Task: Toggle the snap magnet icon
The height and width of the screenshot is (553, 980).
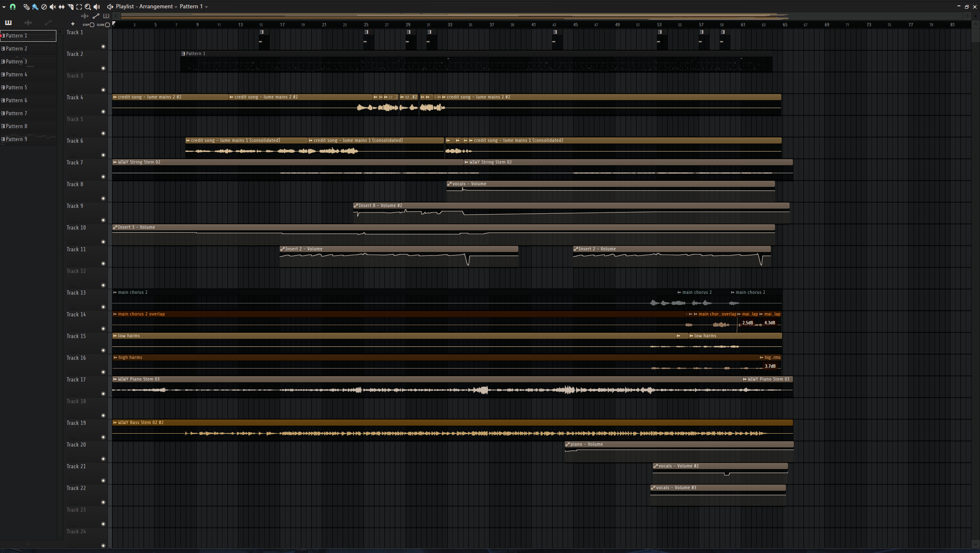Action: coord(13,7)
